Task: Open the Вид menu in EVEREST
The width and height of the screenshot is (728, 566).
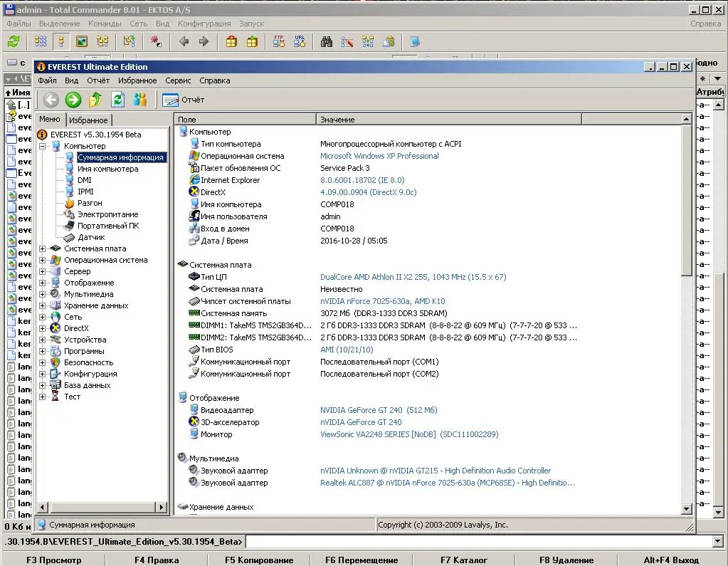Action: [71, 80]
